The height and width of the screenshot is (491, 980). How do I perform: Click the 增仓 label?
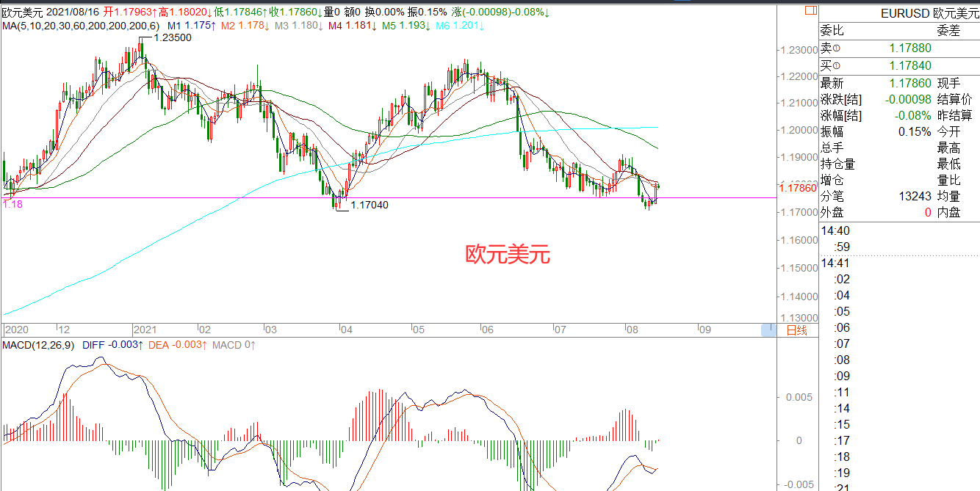click(x=832, y=181)
